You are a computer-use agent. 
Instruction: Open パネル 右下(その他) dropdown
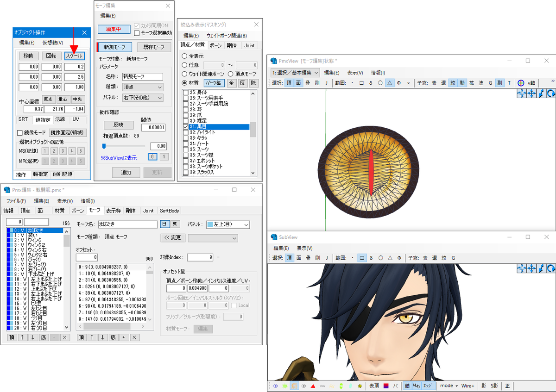pos(142,98)
